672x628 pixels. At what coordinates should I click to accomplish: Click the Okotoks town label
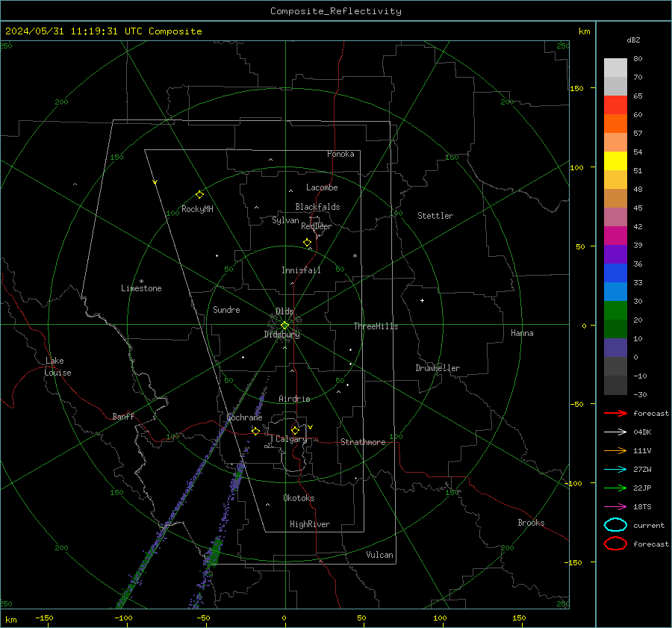pos(299,498)
